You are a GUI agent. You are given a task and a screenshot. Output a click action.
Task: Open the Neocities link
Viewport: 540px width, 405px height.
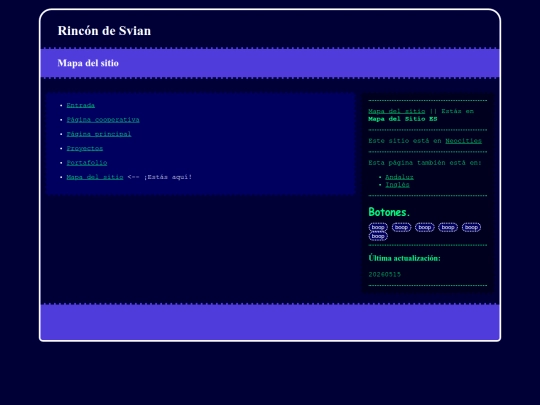[x=464, y=141]
